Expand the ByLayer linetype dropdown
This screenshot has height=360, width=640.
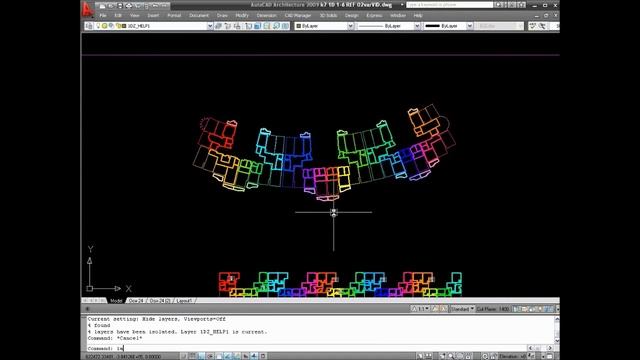(417, 26)
